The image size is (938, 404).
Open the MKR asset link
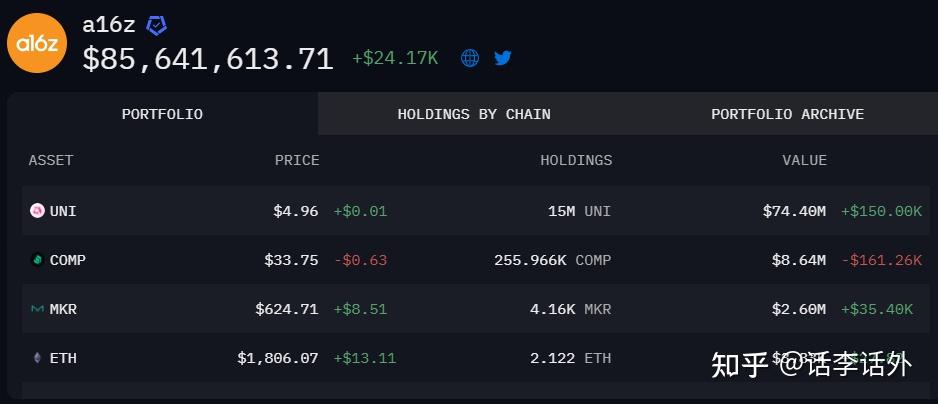pyautogui.click(x=63, y=309)
